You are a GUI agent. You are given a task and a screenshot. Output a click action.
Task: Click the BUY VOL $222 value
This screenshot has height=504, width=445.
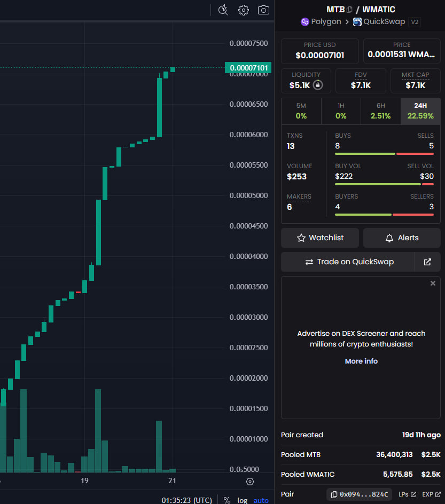(343, 176)
